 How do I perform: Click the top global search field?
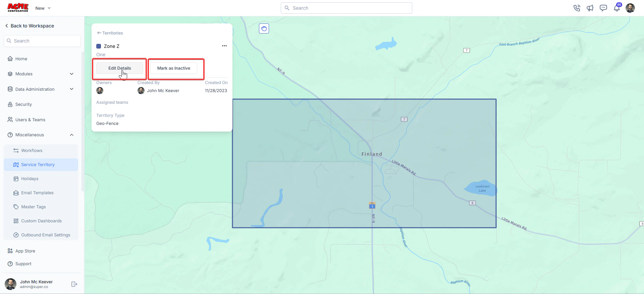(x=346, y=8)
